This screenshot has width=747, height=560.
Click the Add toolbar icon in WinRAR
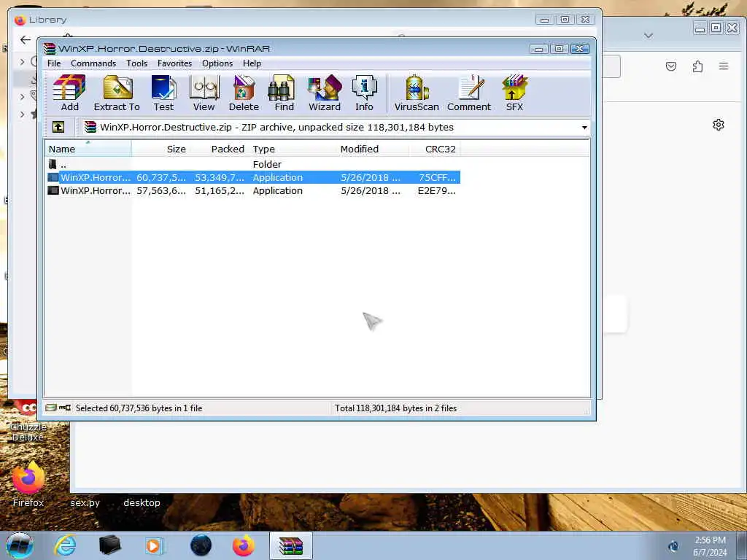point(69,93)
